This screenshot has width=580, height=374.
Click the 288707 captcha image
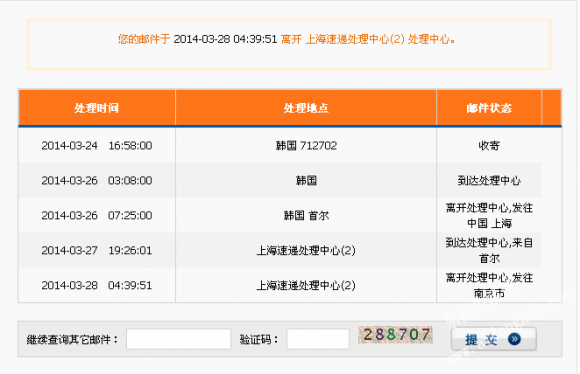[395, 335]
